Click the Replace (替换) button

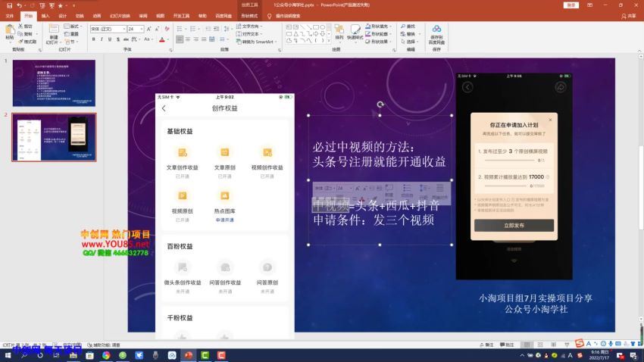tap(408, 34)
